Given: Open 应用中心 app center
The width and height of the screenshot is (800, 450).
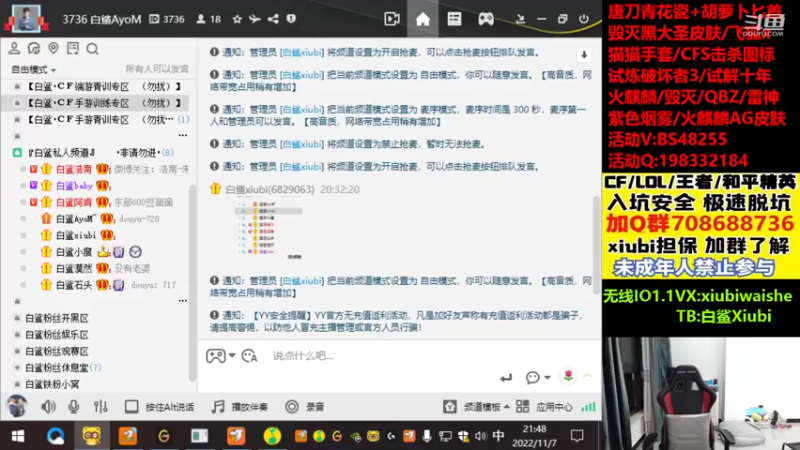Looking at the screenshot, I should tap(544, 407).
